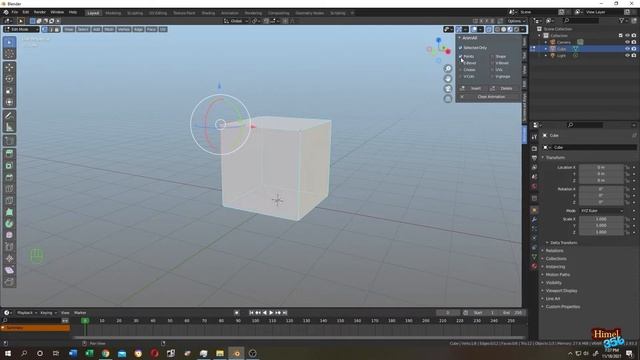The image size is (640, 360).
Task: Expand the Custom Properties panel
Action: pyautogui.click(x=543, y=307)
